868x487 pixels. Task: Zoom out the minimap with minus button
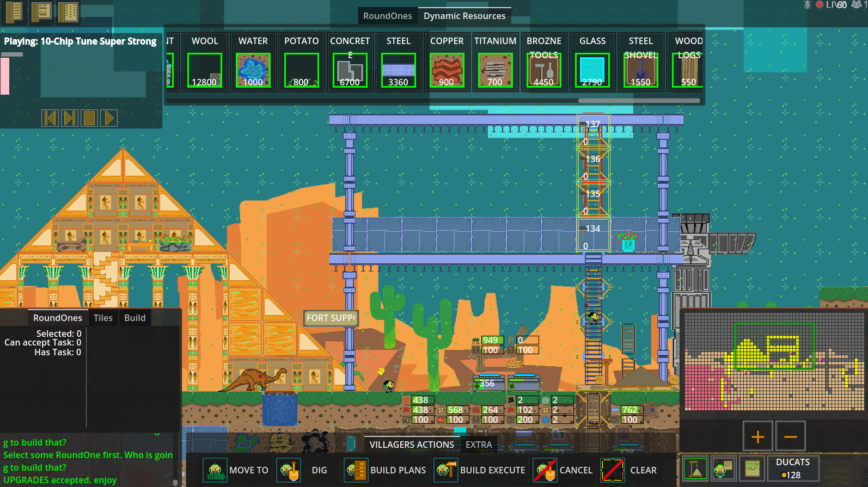click(x=790, y=436)
